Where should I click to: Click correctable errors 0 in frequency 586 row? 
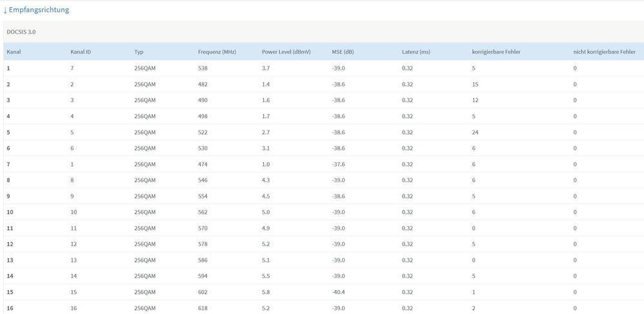(474, 260)
